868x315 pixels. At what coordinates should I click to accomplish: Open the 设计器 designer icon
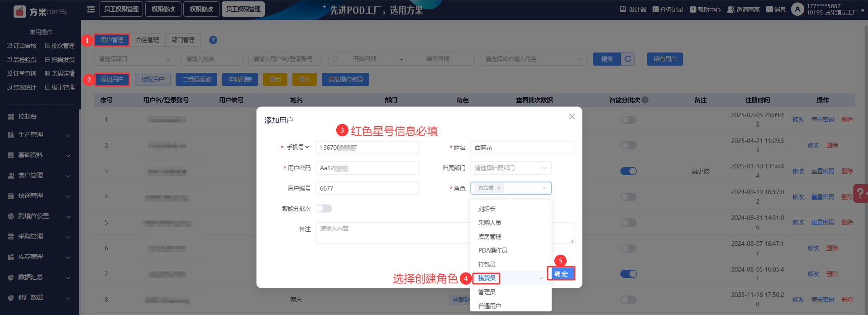click(x=633, y=9)
